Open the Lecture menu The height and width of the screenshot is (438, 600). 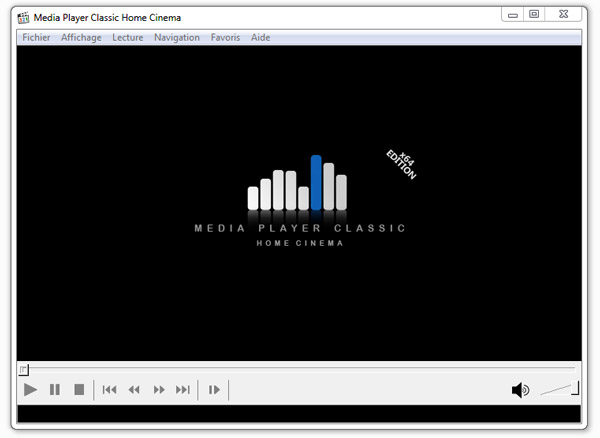pos(127,37)
